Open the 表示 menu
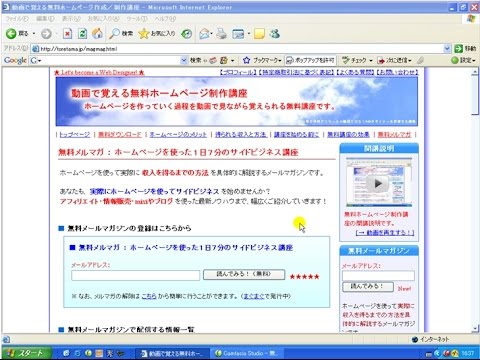 click(71, 19)
